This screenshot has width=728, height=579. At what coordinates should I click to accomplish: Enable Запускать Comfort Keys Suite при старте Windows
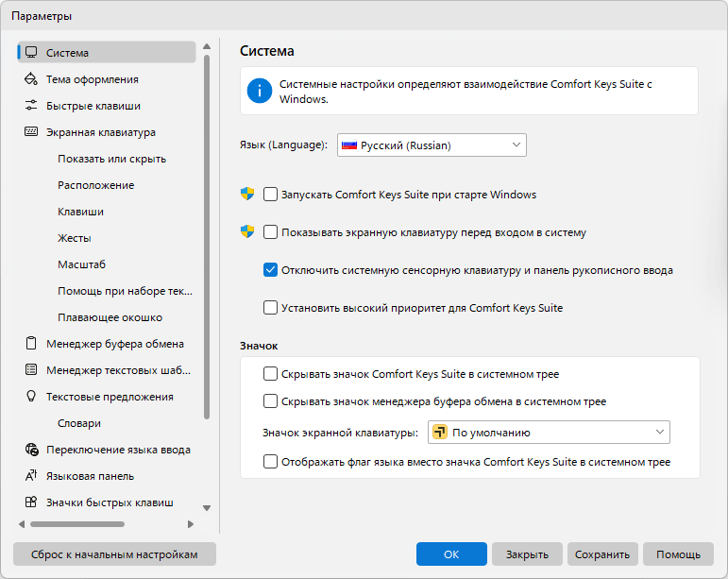tap(270, 194)
